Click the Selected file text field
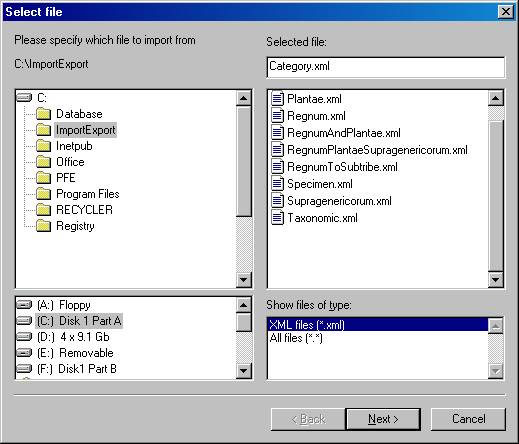Image resolution: width=519 pixels, height=444 pixels. [386, 67]
